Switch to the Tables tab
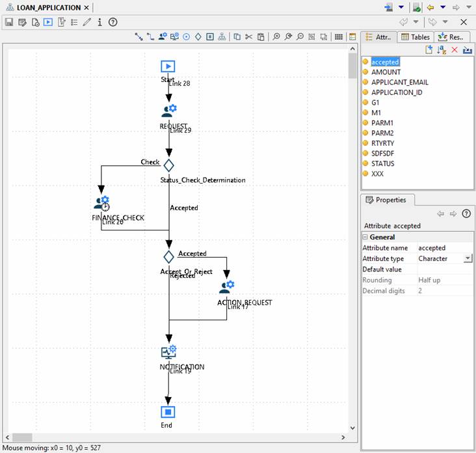 click(415, 37)
